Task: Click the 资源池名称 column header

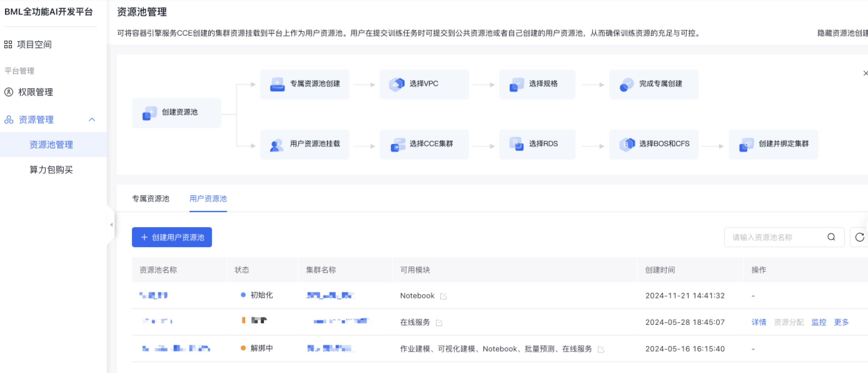Action: click(x=158, y=270)
